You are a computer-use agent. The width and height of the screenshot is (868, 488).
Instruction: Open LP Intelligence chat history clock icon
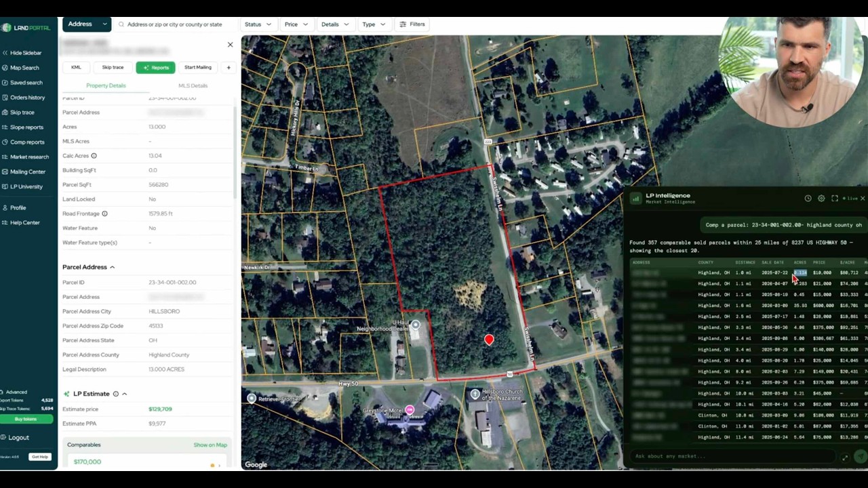[808, 199]
